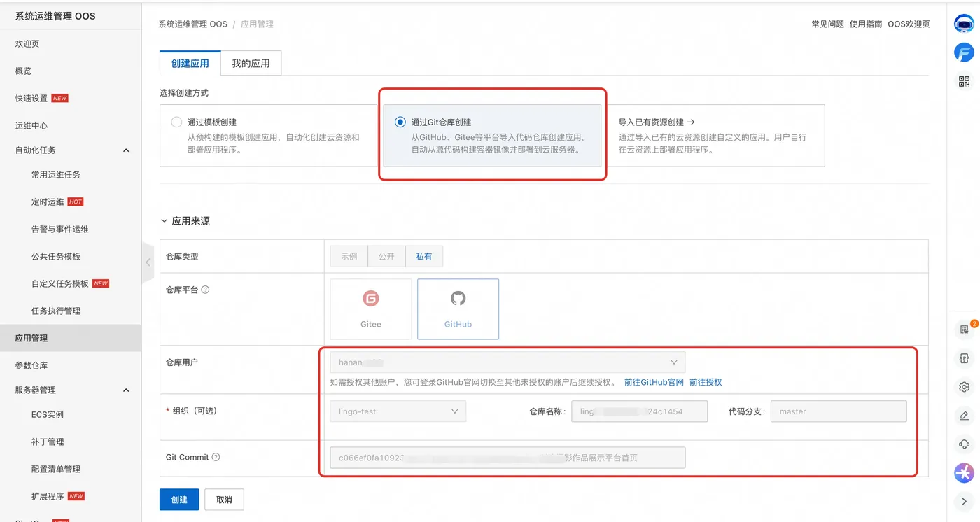980x522 pixels.
Task: Open the notifications icon with badge 2
Action: [x=965, y=330]
